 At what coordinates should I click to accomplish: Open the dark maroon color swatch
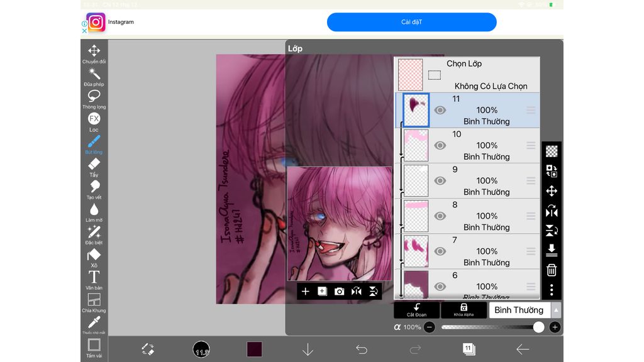pyautogui.click(x=254, y=349)
